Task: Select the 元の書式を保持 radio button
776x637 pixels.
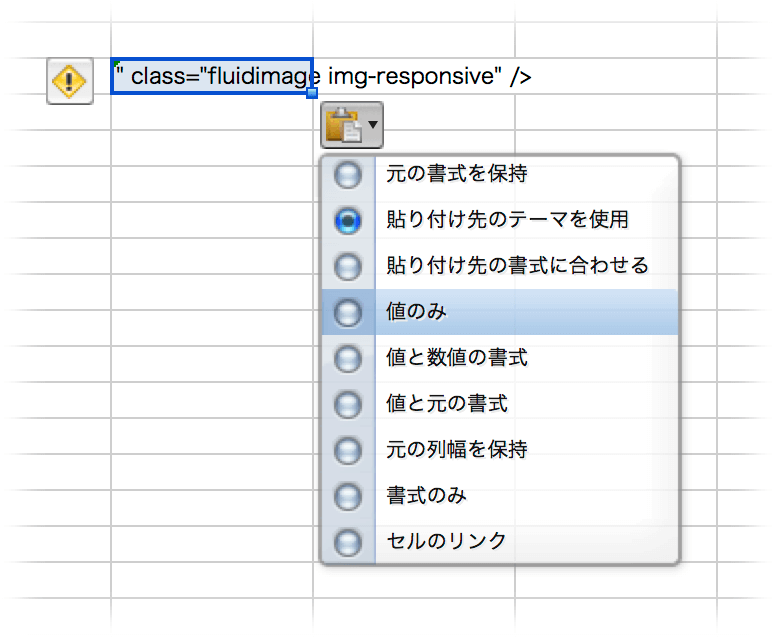Action: tap(348, 175)
